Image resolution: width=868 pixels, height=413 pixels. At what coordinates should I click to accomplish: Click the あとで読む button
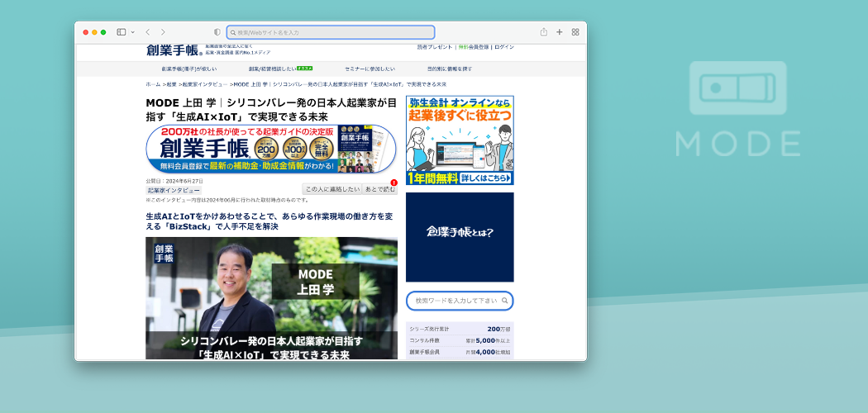(x=380, y=189)
